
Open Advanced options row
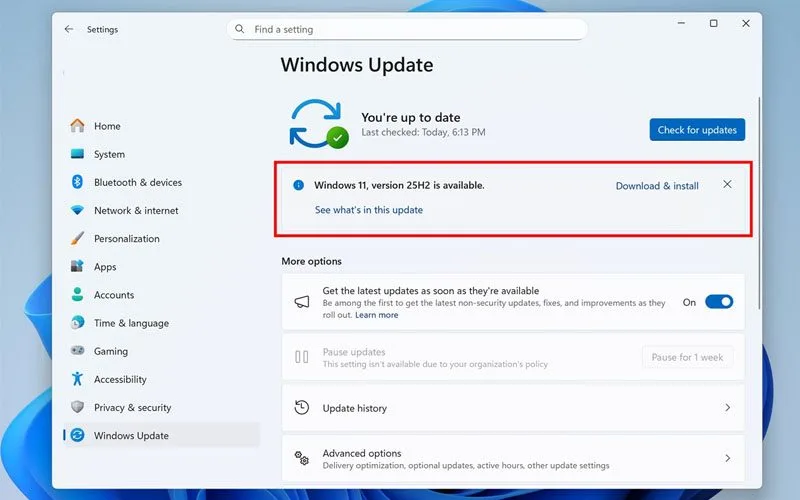click(513, 458)
